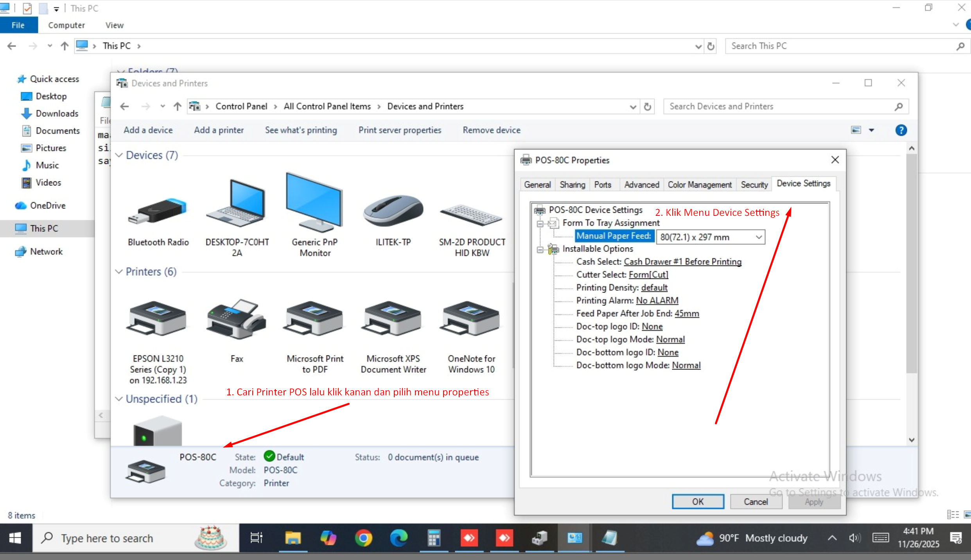Screen dimensions: 971x560
Task: Select the Bluetooth Radio device icon
Action: pyautogui.click(x=158, y=211)
